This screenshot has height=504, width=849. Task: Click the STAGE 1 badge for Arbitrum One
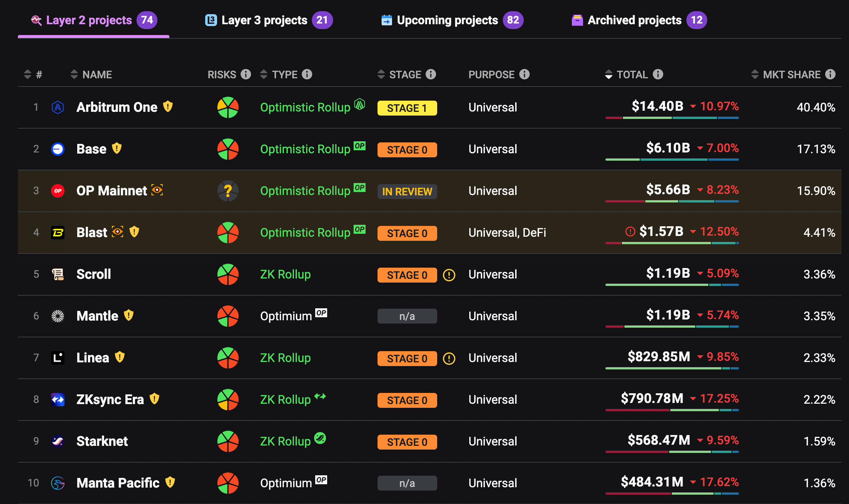tap(407, 108)
